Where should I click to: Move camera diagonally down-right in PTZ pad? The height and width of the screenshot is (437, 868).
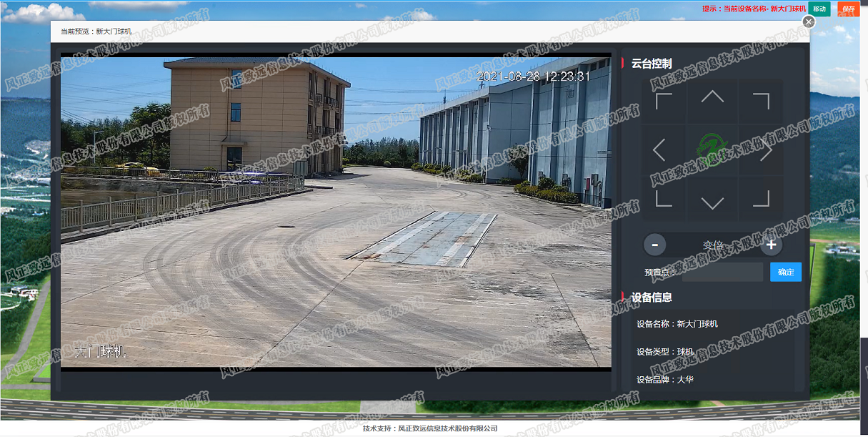pyautogui.click(x=761, y=198)
